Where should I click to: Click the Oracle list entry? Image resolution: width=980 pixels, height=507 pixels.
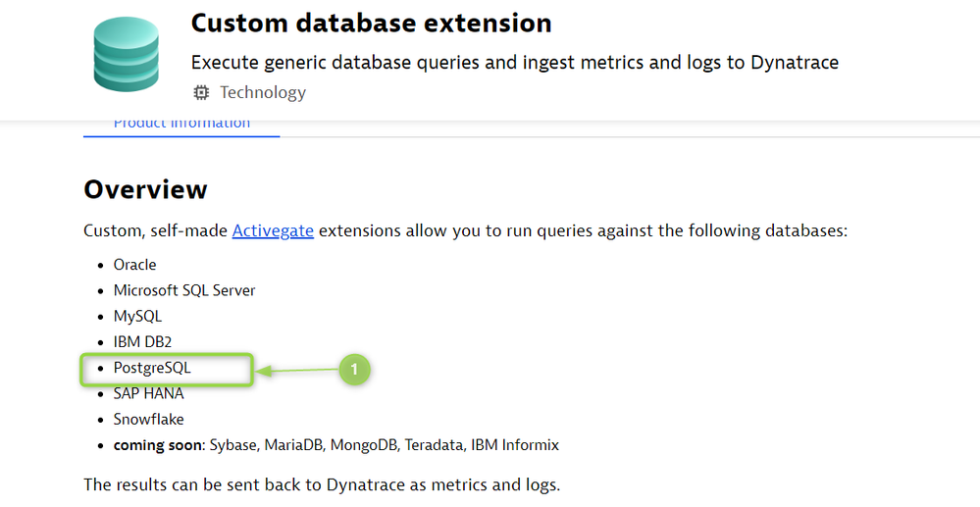point(134,265)
